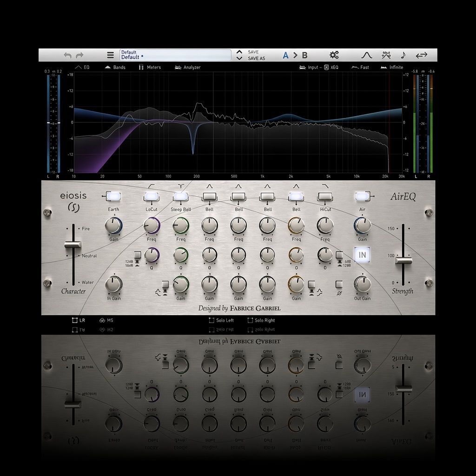Click the Character slider handle
The height and width of the screenshot is (476, 476).
(x=73, y=245)
